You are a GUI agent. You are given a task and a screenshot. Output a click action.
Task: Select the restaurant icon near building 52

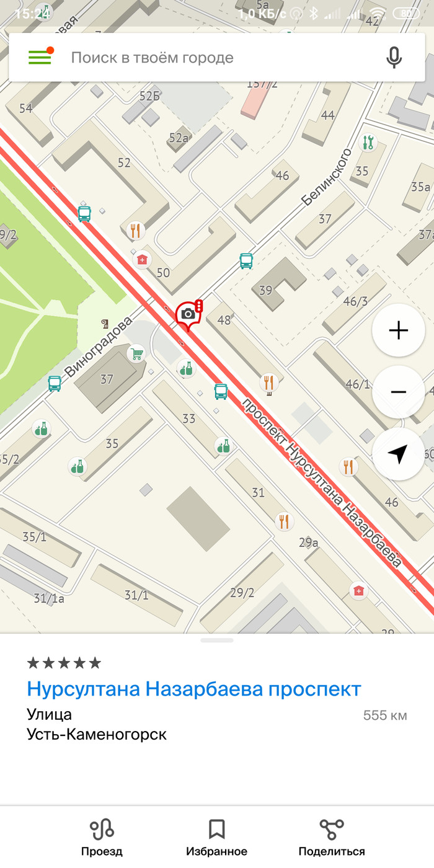click(x=136, y=231)
